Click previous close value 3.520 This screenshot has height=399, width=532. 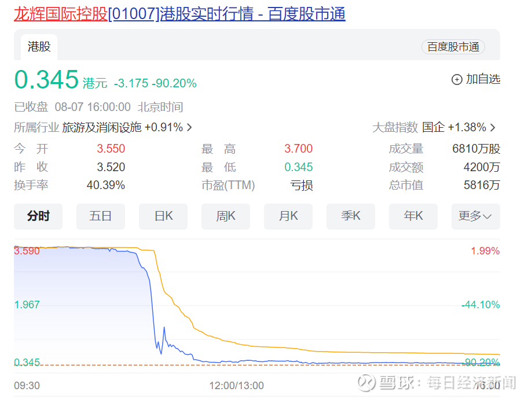point(111,167)
